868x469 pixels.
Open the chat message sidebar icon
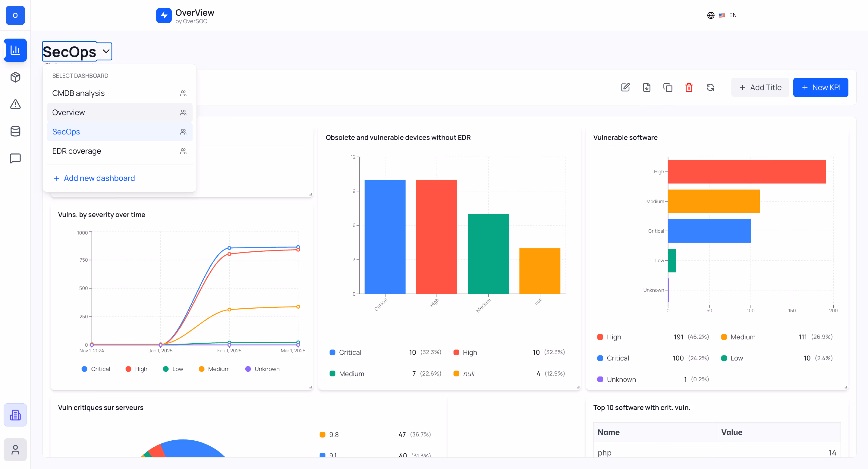coord(15,158)
